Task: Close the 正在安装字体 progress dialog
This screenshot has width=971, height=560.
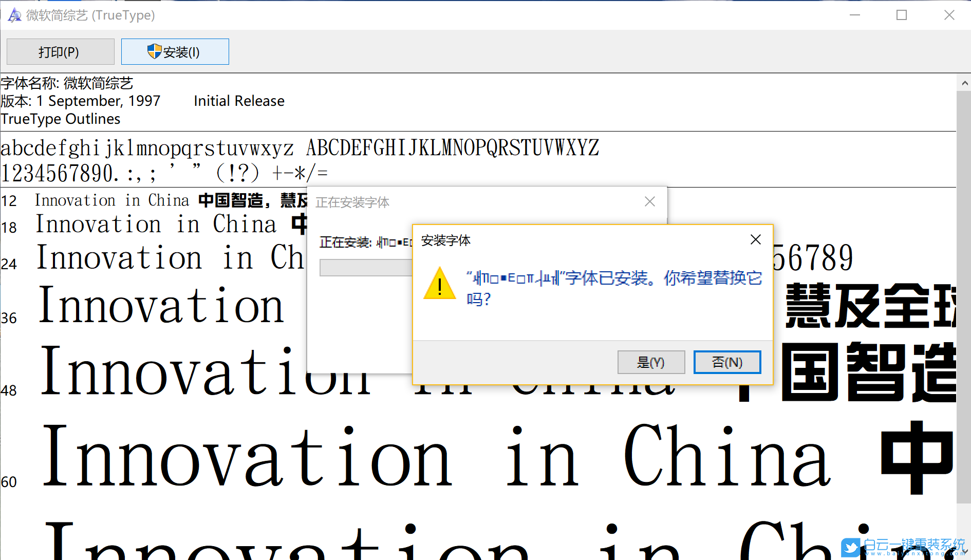Action: [x=649, y=201]
